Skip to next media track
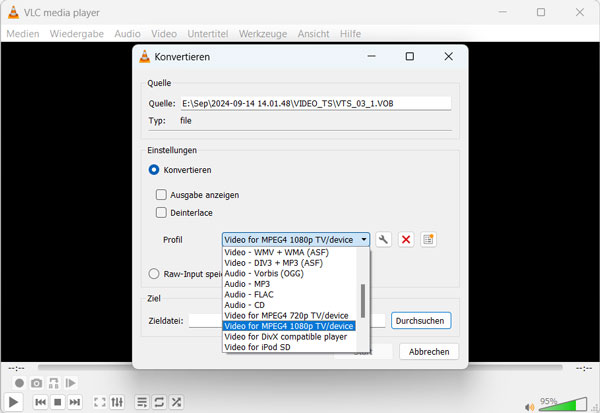This screenshot has width=600, height=413. click(75, 402)
